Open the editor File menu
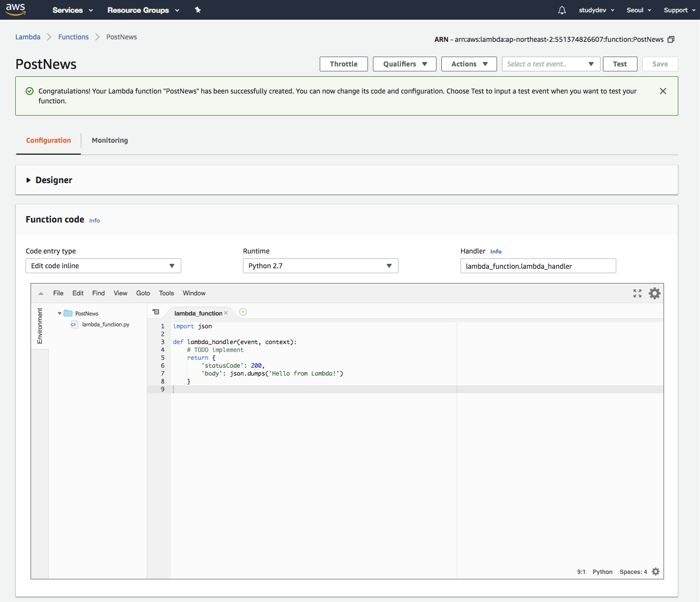Viewport: 700px width, 602px height. 58,293
